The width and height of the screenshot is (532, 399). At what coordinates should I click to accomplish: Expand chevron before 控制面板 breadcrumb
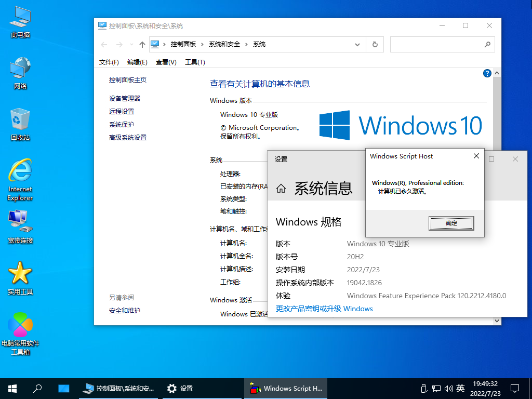tap(164, 45)
